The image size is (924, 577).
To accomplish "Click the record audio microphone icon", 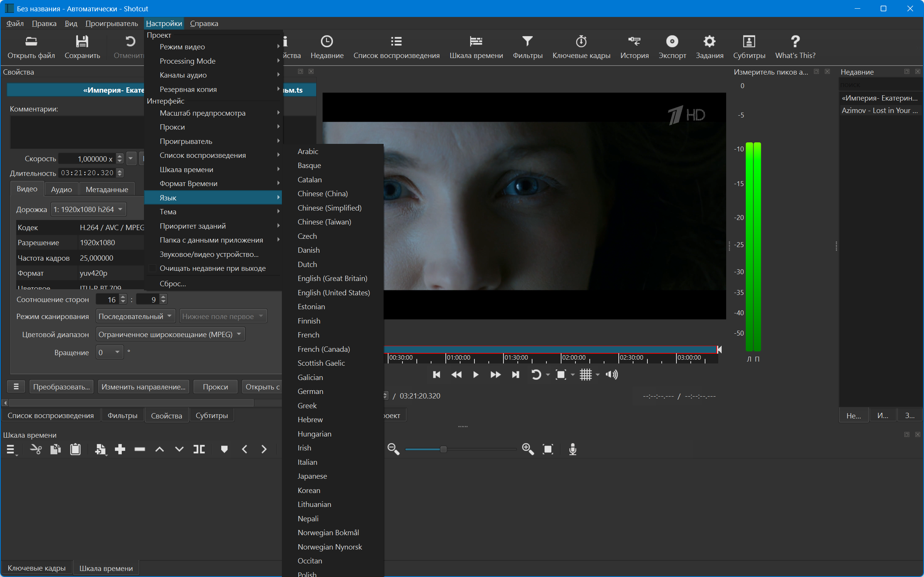I will click(572, 449).
